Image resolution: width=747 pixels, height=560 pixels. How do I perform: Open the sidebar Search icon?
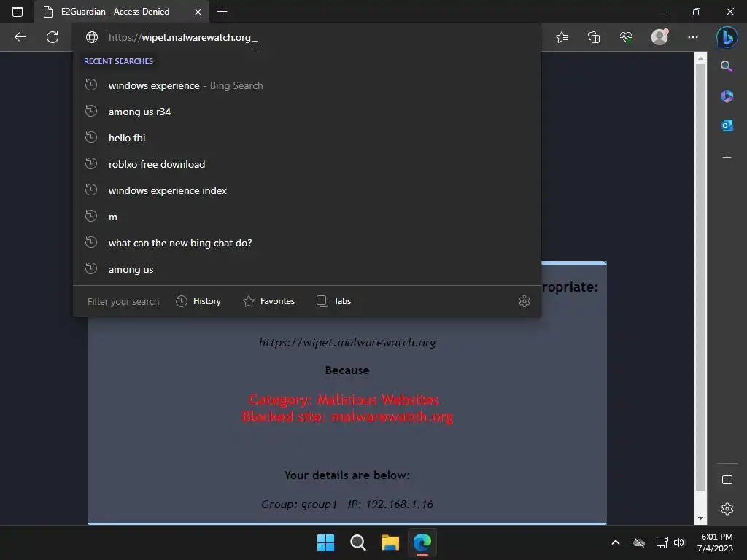point(727,66)
